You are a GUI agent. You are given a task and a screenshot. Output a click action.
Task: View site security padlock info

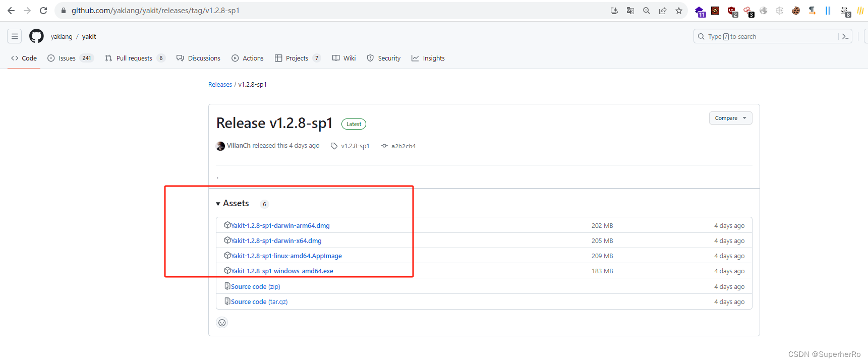(64, 11)
